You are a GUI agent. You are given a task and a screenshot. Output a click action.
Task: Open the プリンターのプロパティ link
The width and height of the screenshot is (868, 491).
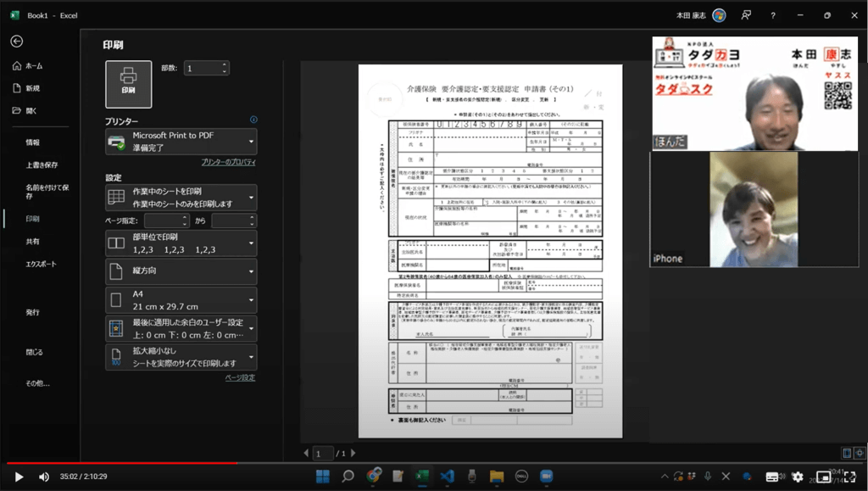pos(227,162)
